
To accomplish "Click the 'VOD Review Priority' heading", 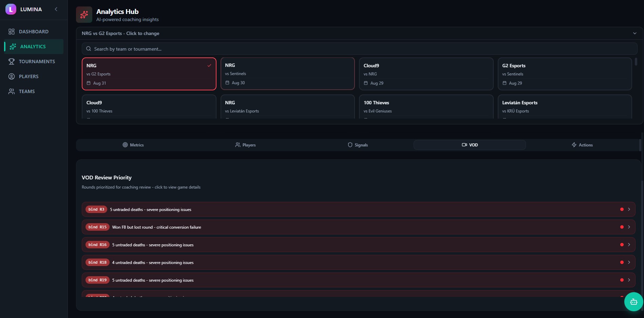I will tap(107, 177).
